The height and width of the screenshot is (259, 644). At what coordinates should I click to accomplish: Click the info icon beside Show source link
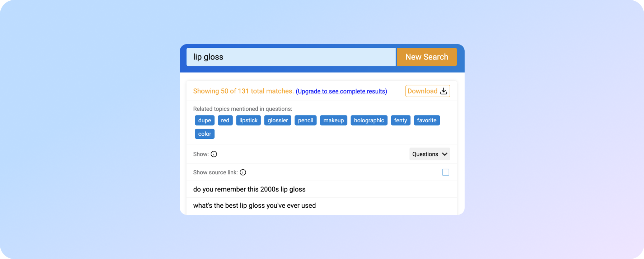click(x=243, y=172)
